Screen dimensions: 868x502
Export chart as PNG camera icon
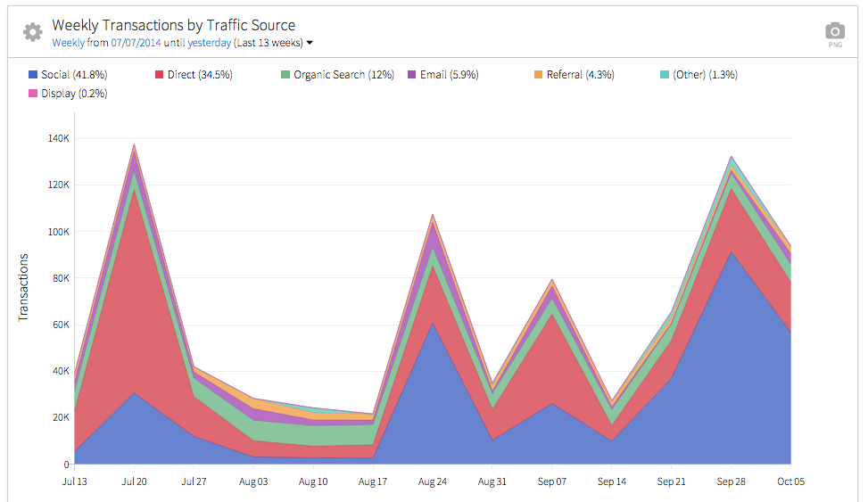pos(835,32)
